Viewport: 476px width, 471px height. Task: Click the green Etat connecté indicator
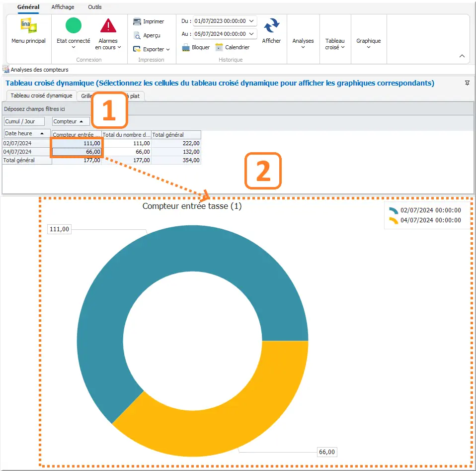[x=74, y=25]
